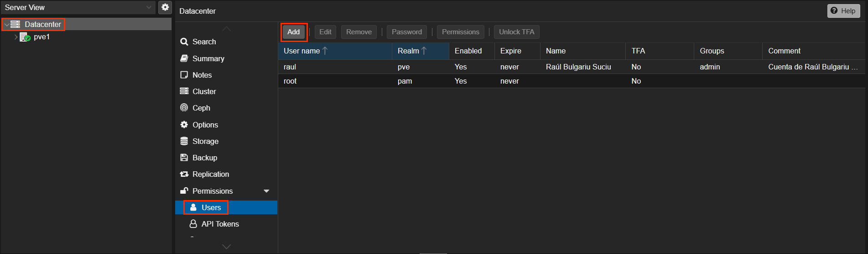
Task: Click the Help button
Action: (843, 11)
